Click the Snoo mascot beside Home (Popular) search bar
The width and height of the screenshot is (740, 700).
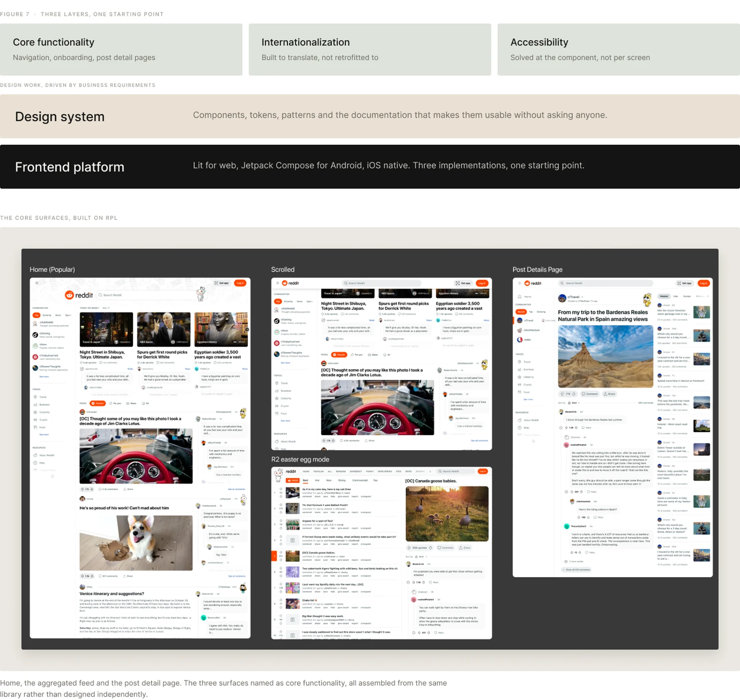[x=201, y=293]
